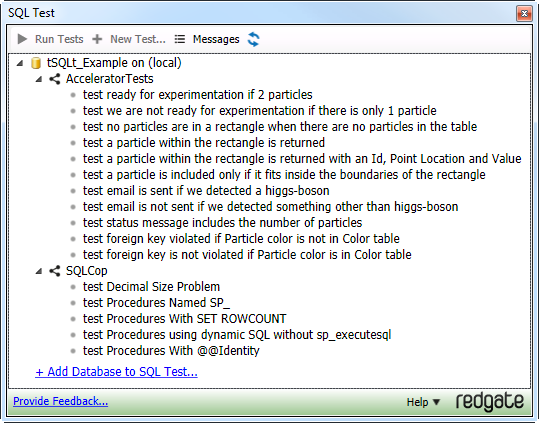Screen dimensions: 539x423
Task: Click the SQLCop share-style icon
Action: [x=54, y=271]
